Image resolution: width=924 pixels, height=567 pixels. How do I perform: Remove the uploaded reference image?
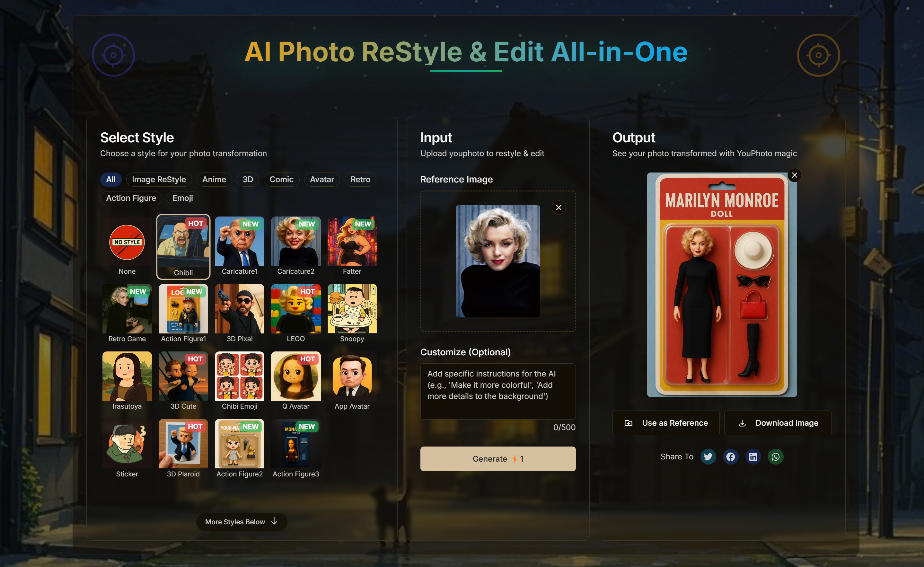click(559, 208)
